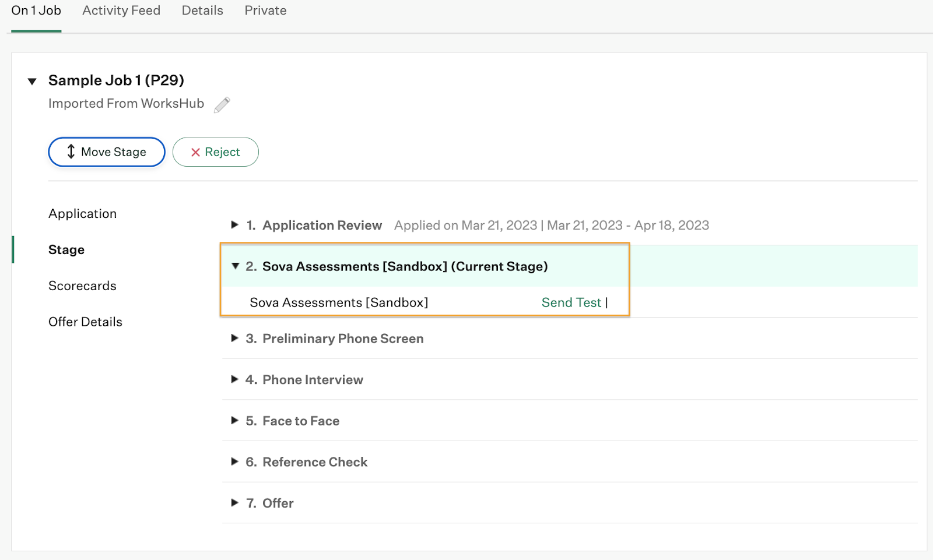
Task: Switch to the On 1 Job tab
Action: pos(36,10)
